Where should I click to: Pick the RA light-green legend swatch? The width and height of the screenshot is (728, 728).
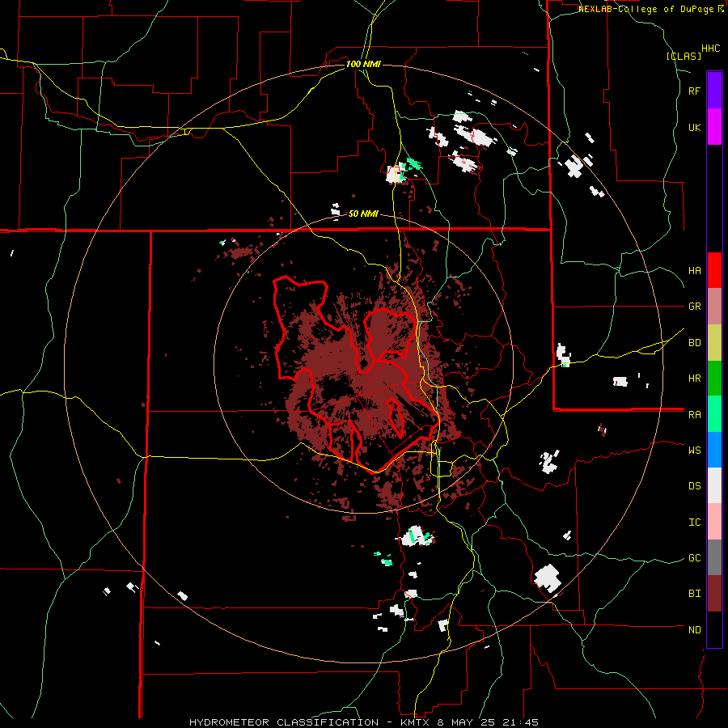click(714, 414)
